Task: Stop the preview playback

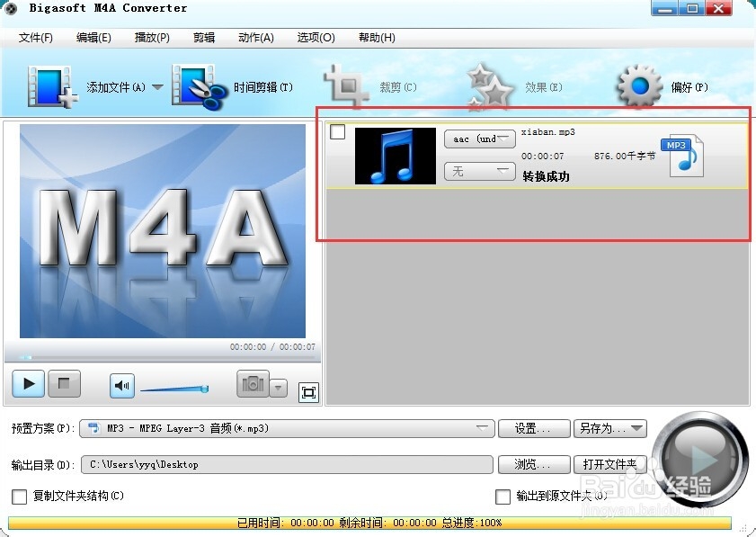Action: tap(64, 383)
